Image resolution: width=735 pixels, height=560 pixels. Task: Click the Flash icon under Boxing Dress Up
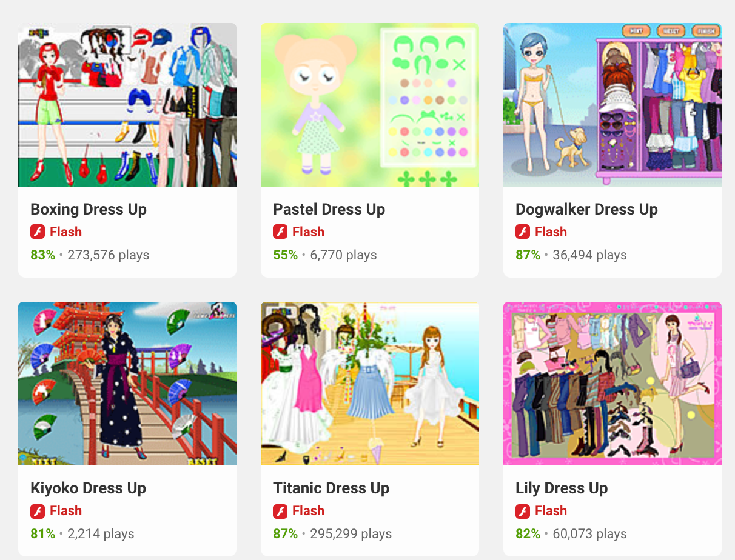coord(38,232)
